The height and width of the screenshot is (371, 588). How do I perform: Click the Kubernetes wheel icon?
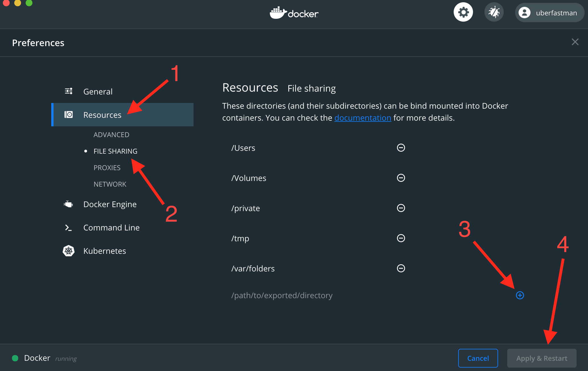tap(69, 251)
